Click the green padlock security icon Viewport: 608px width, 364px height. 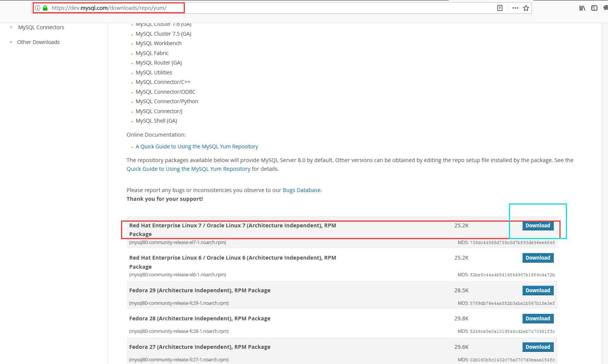click(x=45, y=8)
